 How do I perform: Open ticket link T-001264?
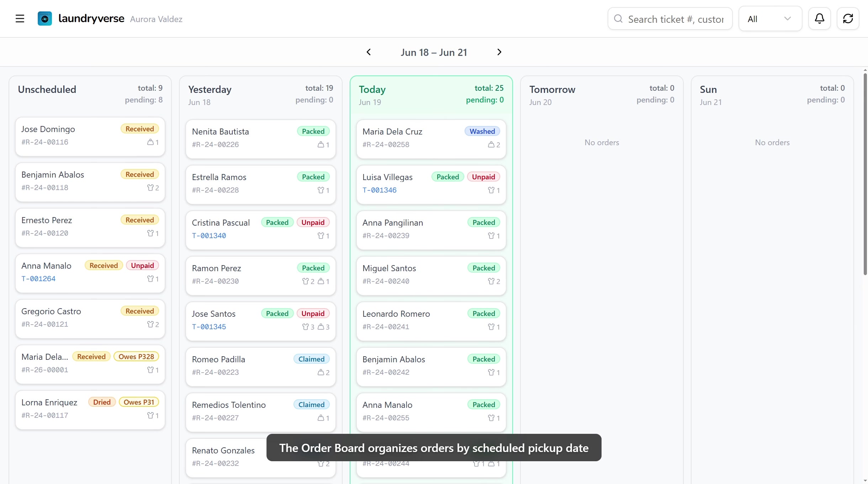[x=38, y=279]
